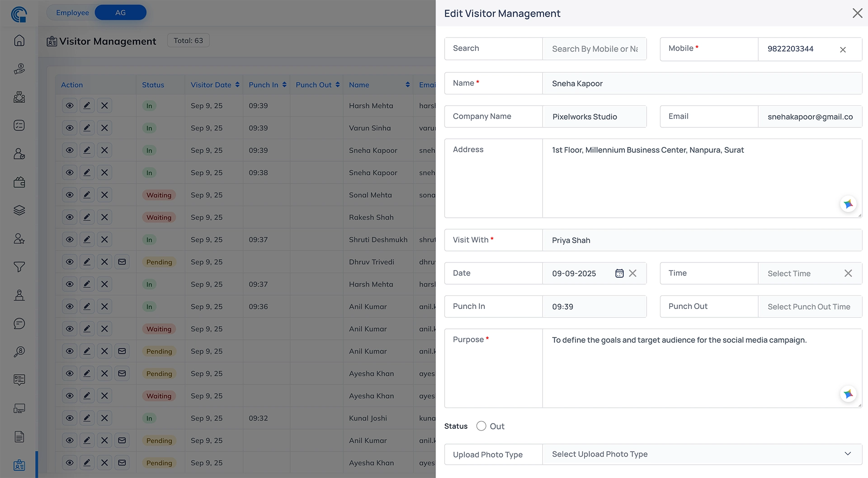The width and height of the screenshot is (868, 478).
Task: View details of Sonal Mehta entry
Action: [x=70, y=195]
